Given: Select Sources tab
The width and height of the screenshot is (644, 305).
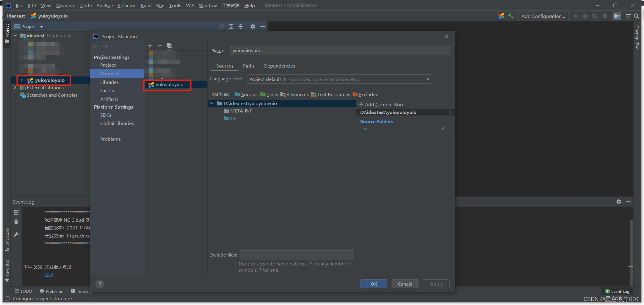Looking at the screenshot, I should point(225,66).
